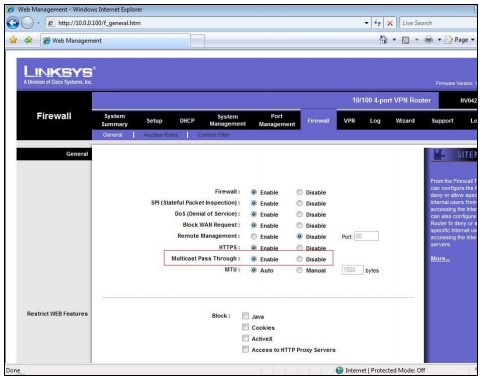The image size is (484, 379).
Task: Expand the Page dropdown arrow
Action: (x=473, y=40)
